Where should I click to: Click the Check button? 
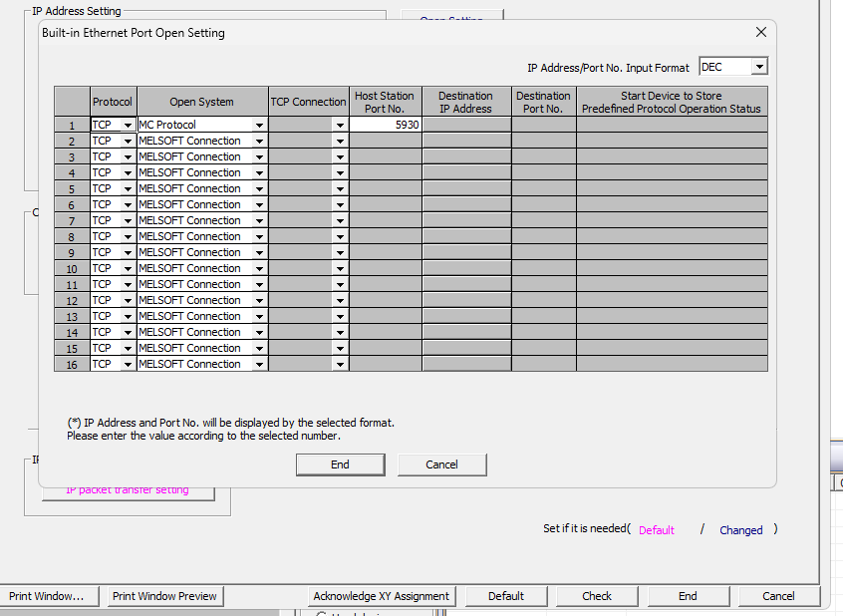click(597, 596)
